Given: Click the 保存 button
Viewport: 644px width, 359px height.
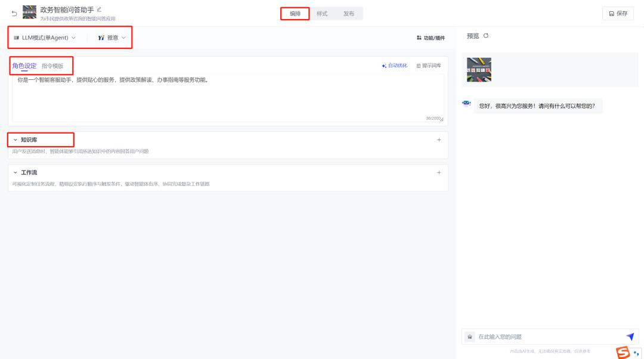Looking at the screenshot, I should pos(618,14).
